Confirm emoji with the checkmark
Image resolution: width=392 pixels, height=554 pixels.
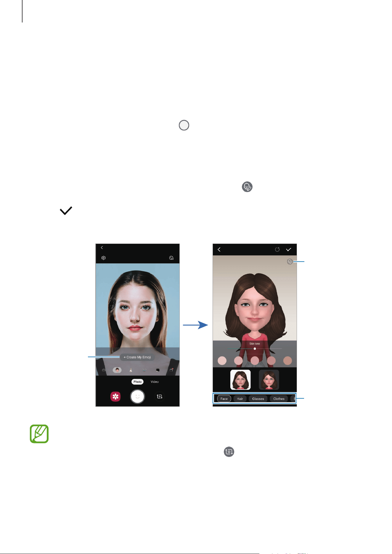tap(289, 249)
